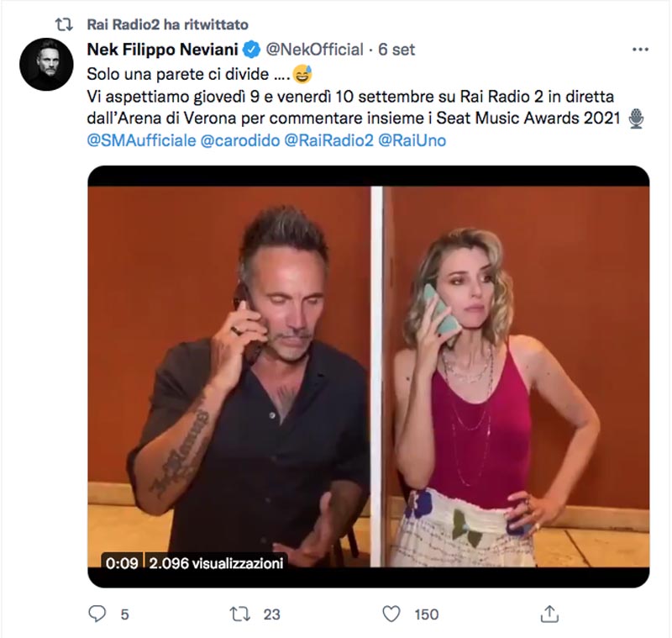Click the @NekOfficial handle

point(314,50)
